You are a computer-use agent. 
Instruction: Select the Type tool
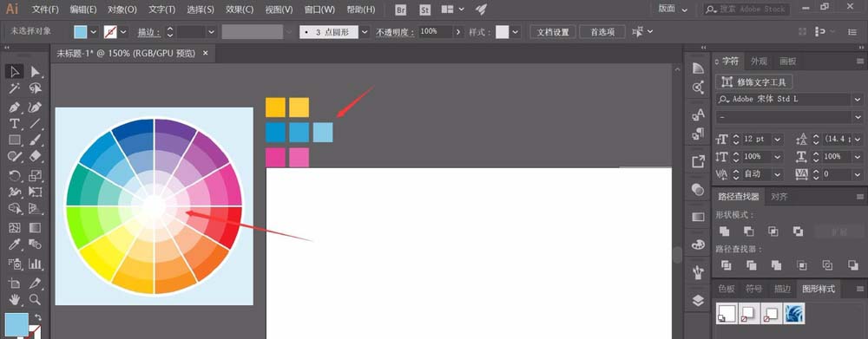pos(15,123)
